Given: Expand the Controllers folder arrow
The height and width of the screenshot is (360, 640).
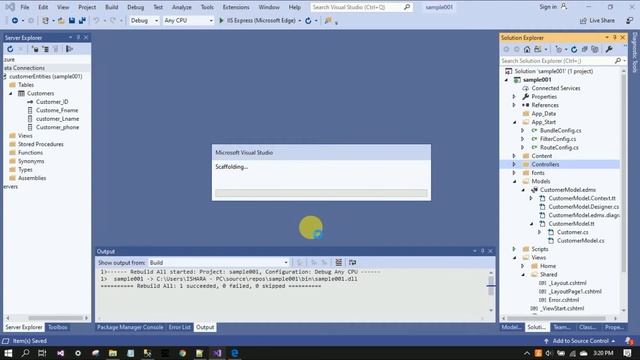Looking at the screenshot, I should point(514,164).
